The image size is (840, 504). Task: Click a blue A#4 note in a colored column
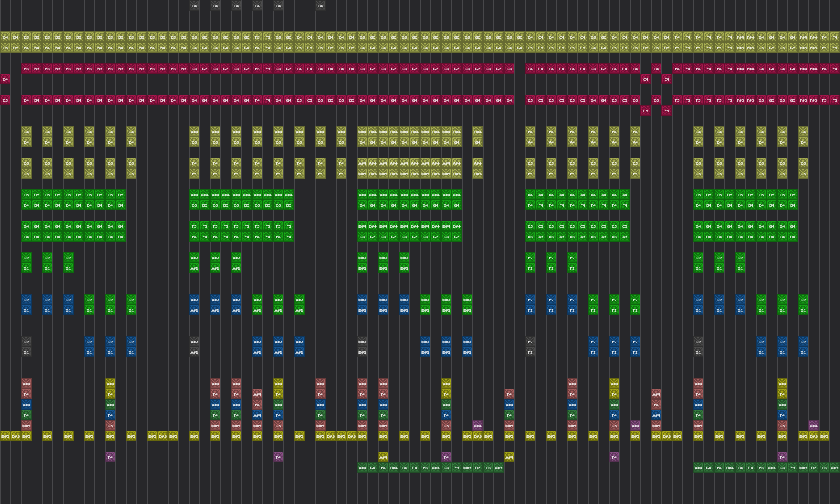(x=26, y=404)
